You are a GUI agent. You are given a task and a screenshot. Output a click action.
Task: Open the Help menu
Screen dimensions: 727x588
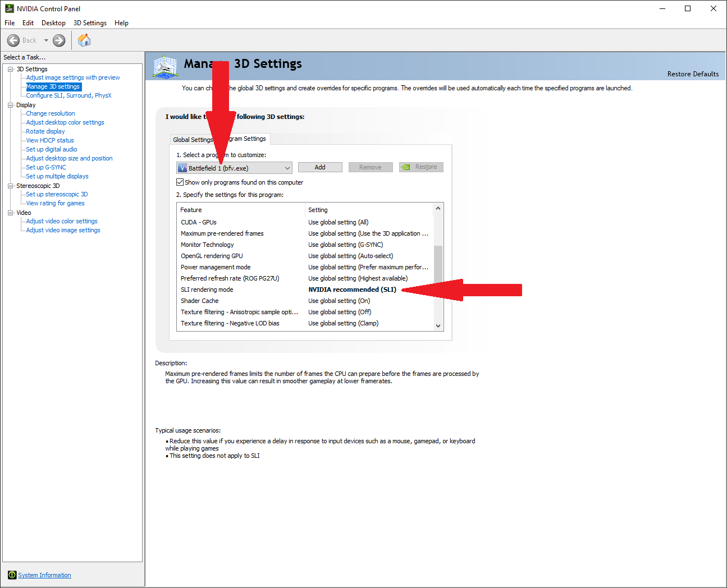121,23
